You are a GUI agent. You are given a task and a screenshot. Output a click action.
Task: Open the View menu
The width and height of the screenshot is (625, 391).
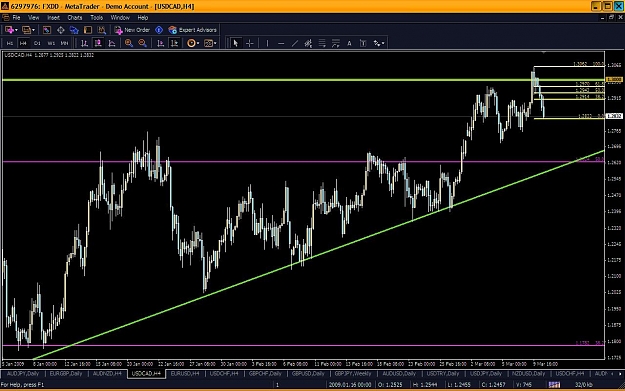(33, 18)
